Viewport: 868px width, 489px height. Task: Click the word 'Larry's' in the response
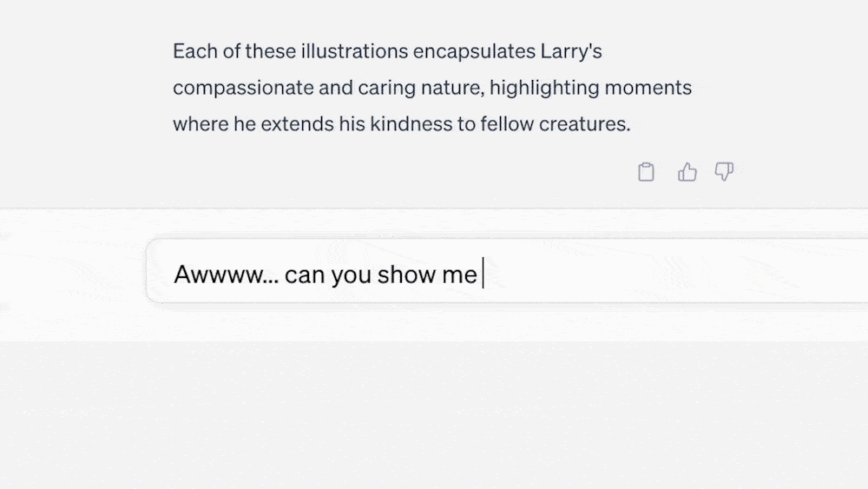coord(571,52)
